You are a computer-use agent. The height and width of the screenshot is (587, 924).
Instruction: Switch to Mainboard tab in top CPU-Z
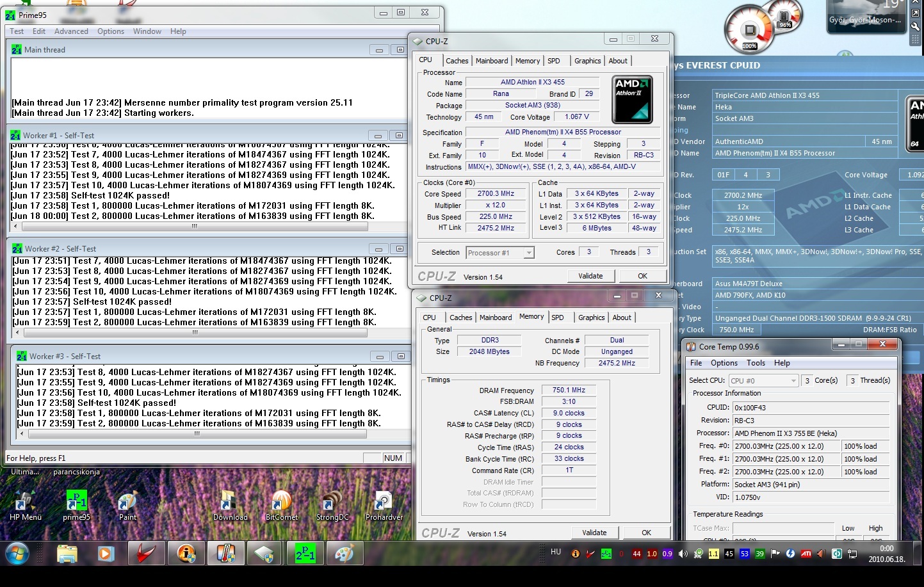coord(492,61)
